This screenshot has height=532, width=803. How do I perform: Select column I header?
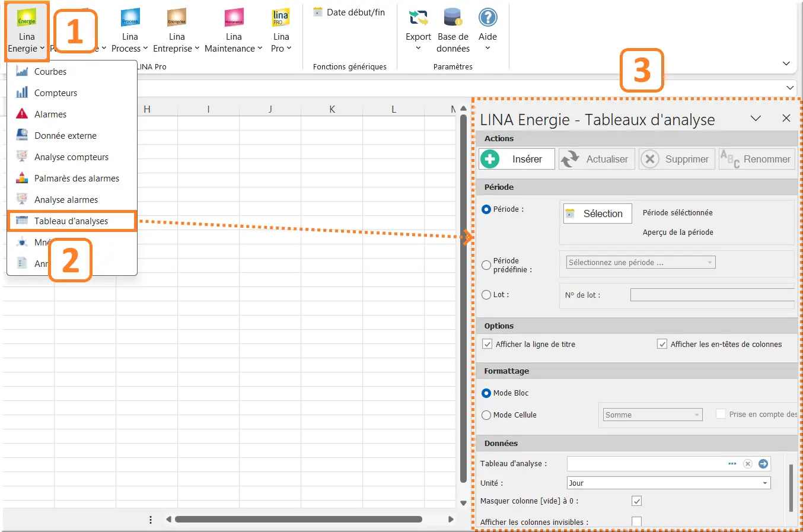coord(209,109)
